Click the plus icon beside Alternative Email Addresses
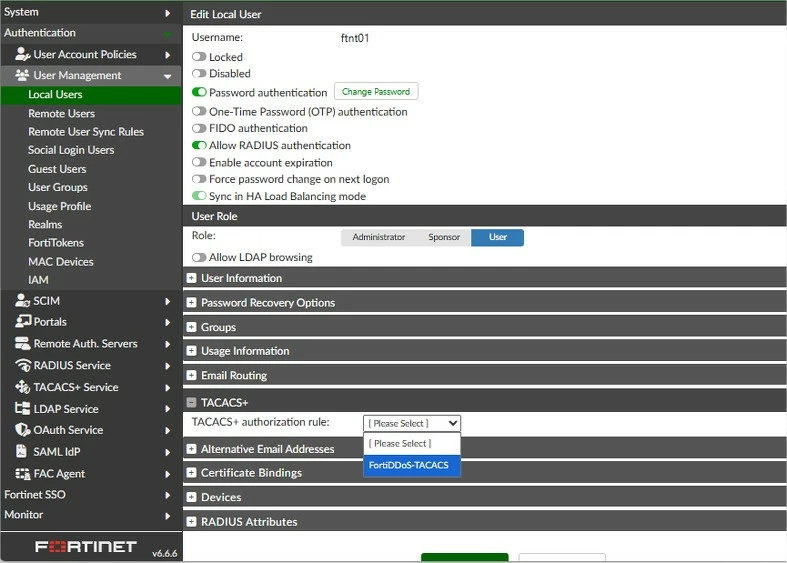Viewport: 787px width, 563px height. (x=191, y=449)
